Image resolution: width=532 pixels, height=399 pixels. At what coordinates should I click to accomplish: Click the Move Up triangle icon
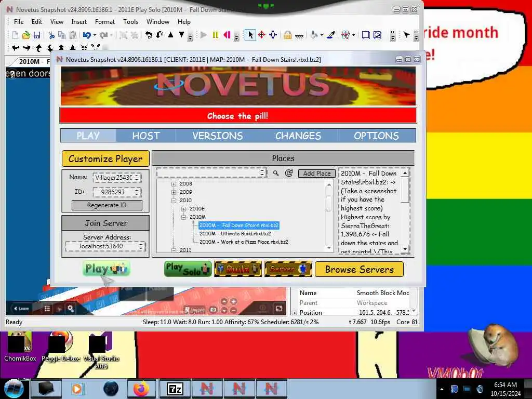click(170, 35)
